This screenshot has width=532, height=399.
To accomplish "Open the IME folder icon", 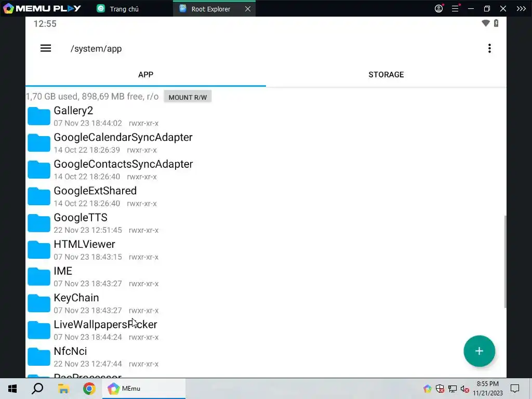I will click(38, 276).
